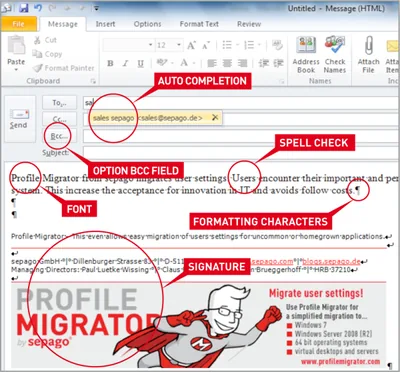Expand the Paste options arrow
This screenshot has height=372, width=400.
(x=16, y=69)
